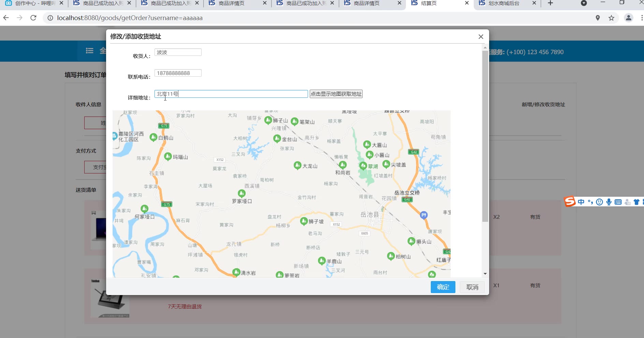The width and height of the screenshot is (644, 338).
Task: Click the dialog vertical scrollbar thumb
Action: pyautogui.click(x=485, y=136)
